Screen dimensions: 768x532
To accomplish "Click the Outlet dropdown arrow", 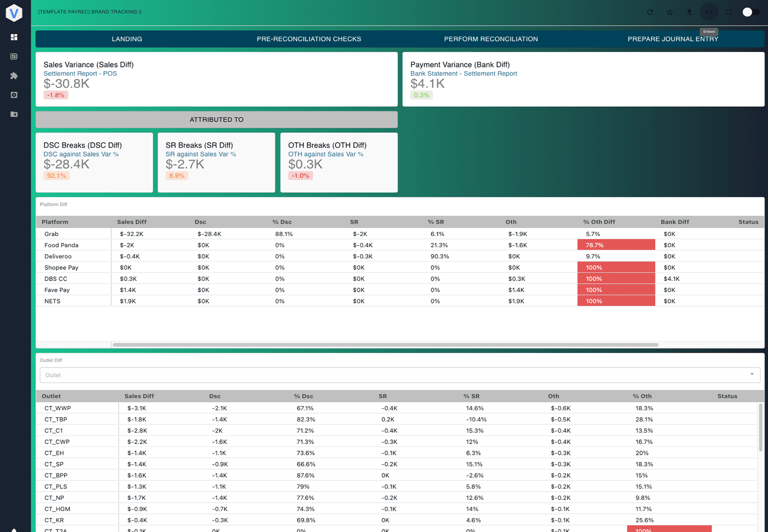I will tap(752, 374).
